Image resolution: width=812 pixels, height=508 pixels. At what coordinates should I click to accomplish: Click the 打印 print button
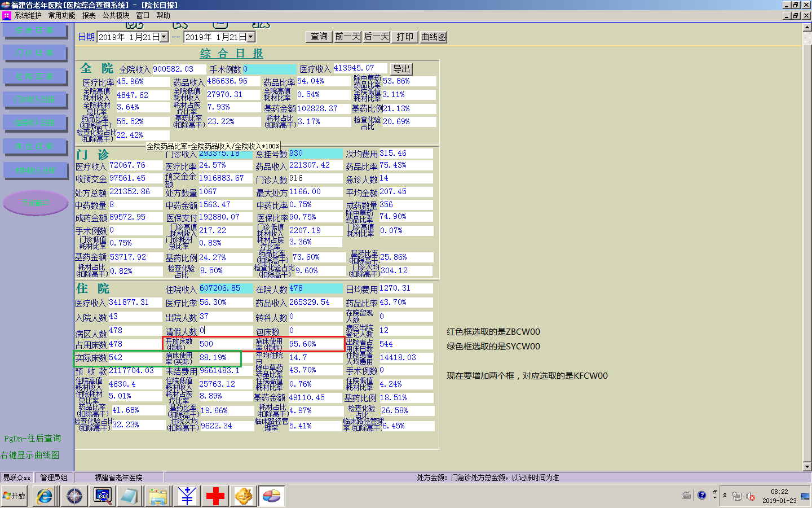point(405,37)
